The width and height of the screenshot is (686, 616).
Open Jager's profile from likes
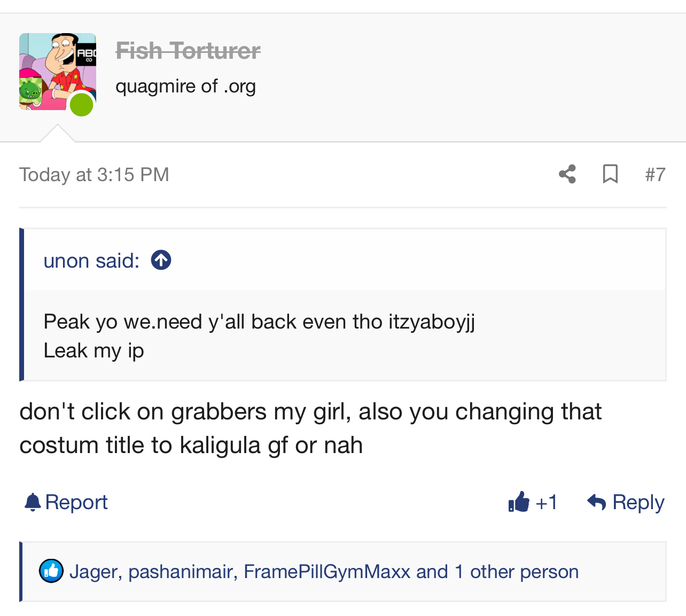click(x=93, y=572)
